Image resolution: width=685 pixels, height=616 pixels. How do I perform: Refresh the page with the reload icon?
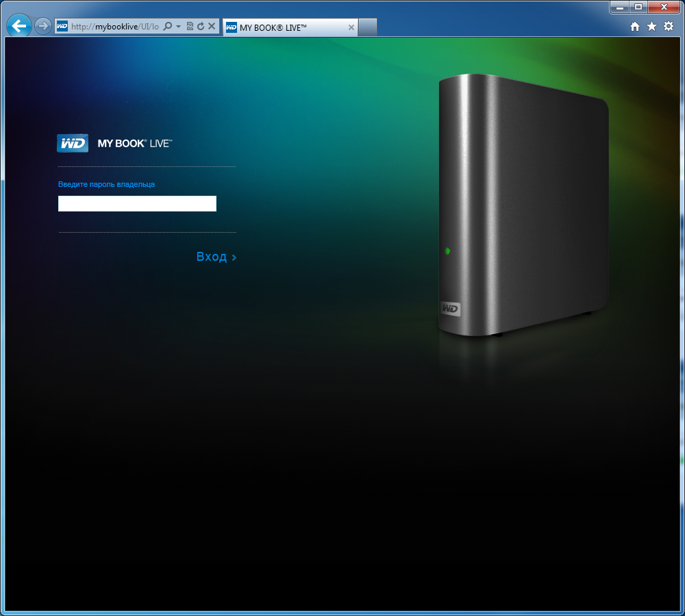pyautogui.click(x=201, y=26)
